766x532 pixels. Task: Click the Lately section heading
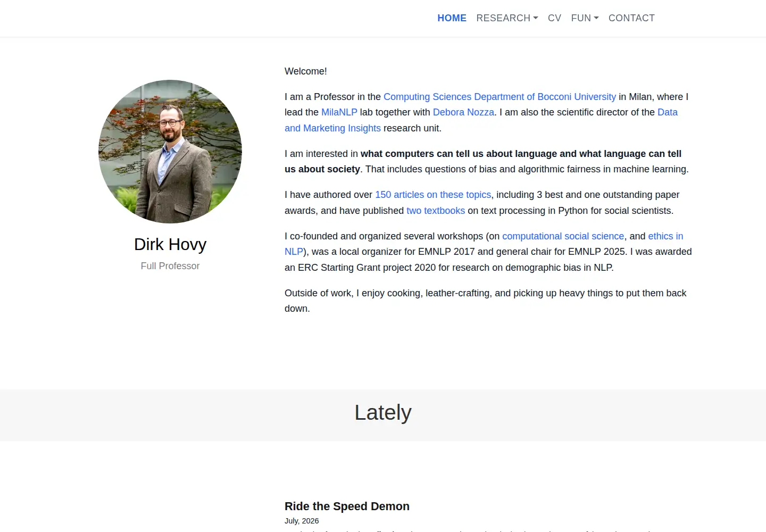pos(383,413)
